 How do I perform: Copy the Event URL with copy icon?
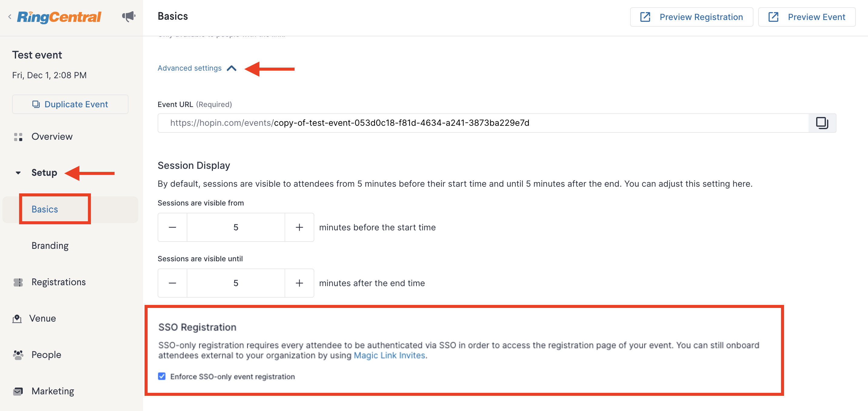pyautogui.click(x=822, y=123)
